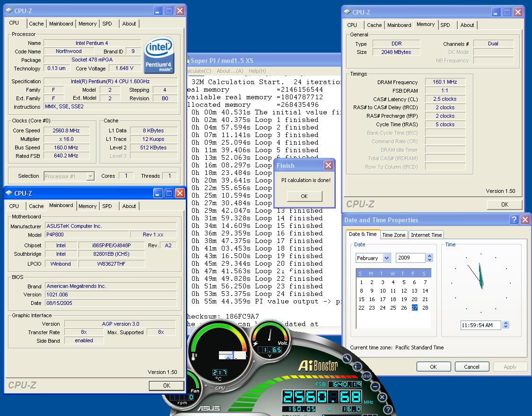532x416 pixels.
Task: Close the Finish dialog with its X
Action: [x=328, y=165]
